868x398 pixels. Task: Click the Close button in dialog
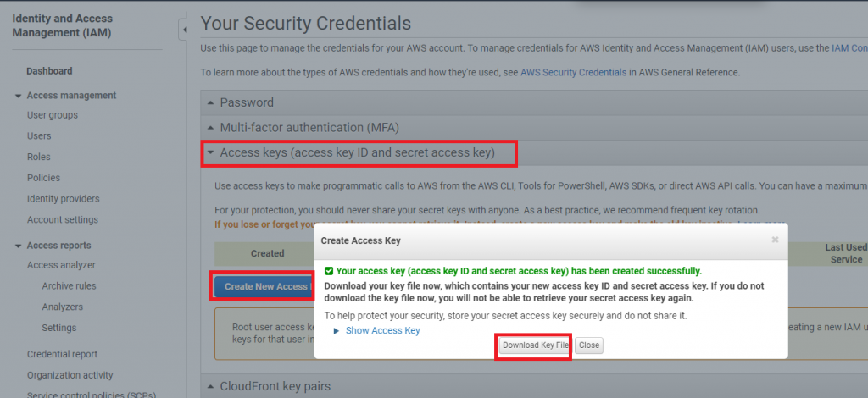click(589, 345)
